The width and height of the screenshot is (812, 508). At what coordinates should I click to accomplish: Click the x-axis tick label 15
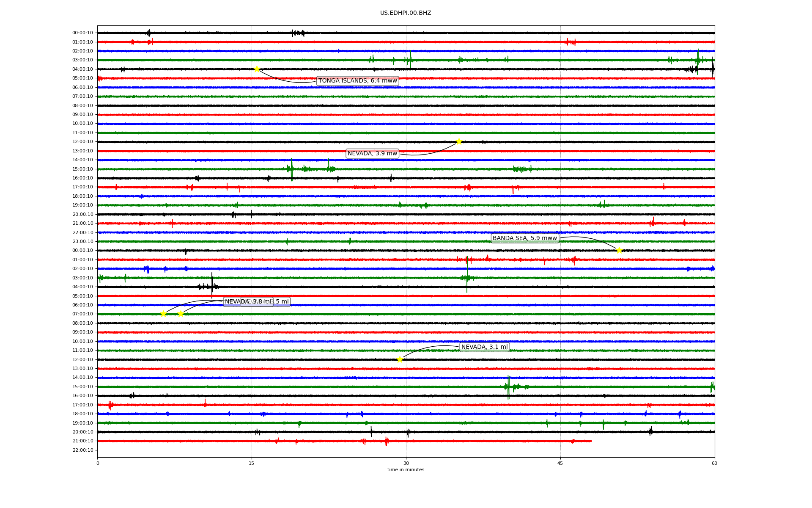(252, 463)
